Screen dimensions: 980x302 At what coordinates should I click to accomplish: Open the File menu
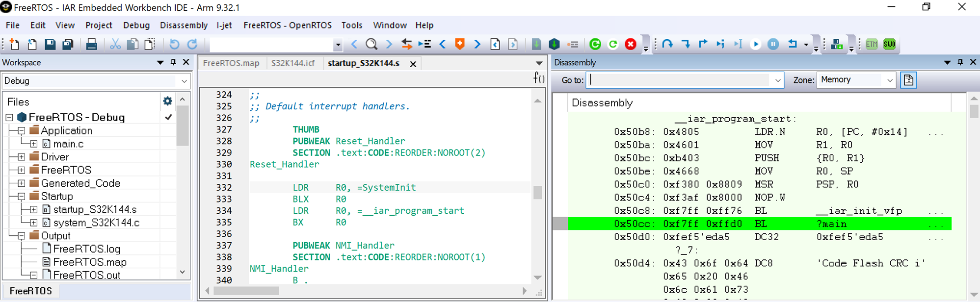(x=13, y=25)
